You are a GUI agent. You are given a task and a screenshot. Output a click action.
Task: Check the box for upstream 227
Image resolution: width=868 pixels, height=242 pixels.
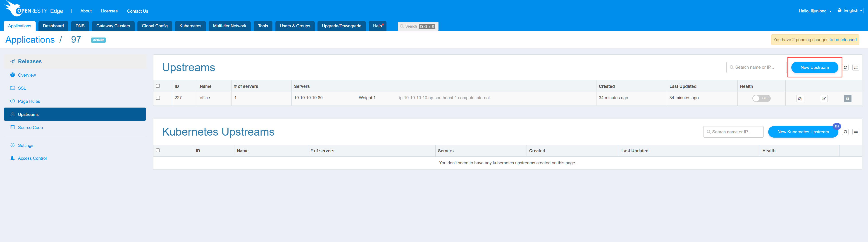coord(158,98)
